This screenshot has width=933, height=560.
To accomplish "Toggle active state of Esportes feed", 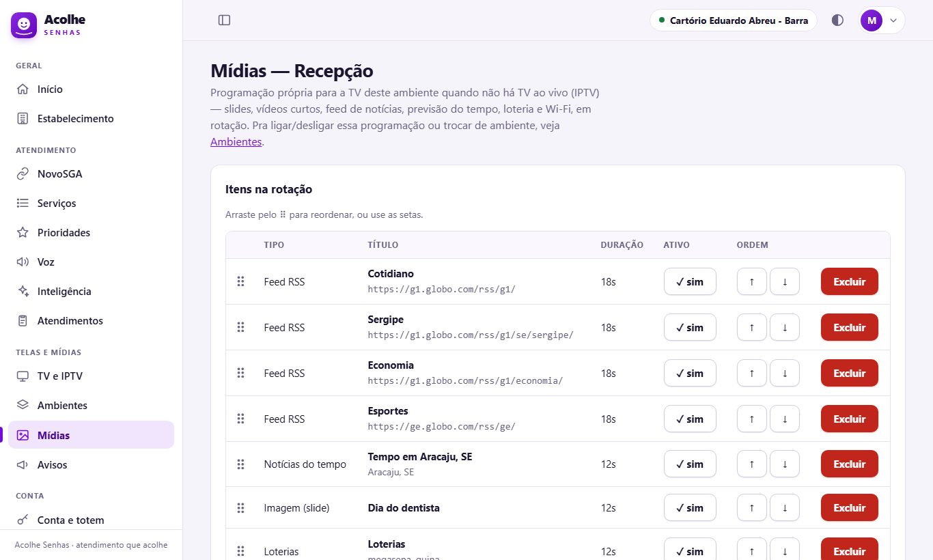I will click(x=690, y=419).
